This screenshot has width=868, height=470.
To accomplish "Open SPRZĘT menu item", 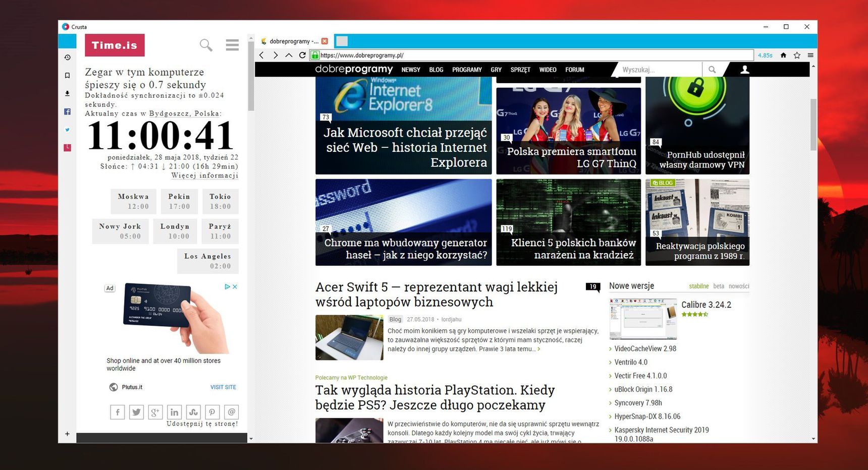I will click(520, 70).
